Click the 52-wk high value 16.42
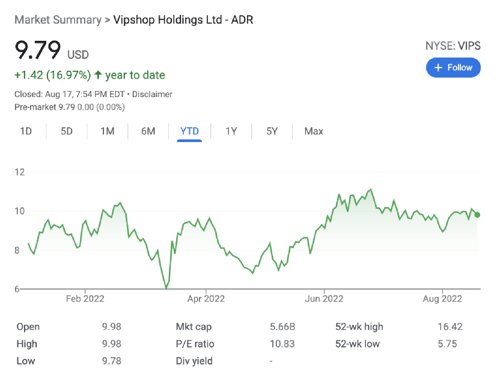500x368 pixels. point(450,327)
